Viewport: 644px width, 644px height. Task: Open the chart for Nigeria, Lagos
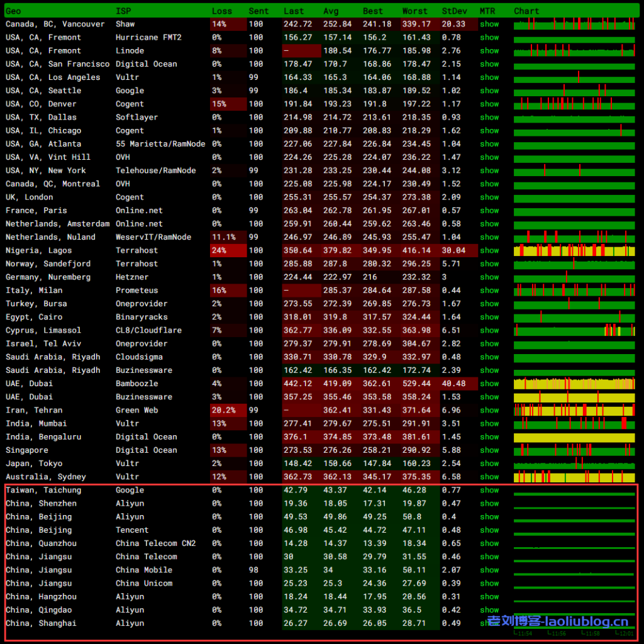pos(574,250)
